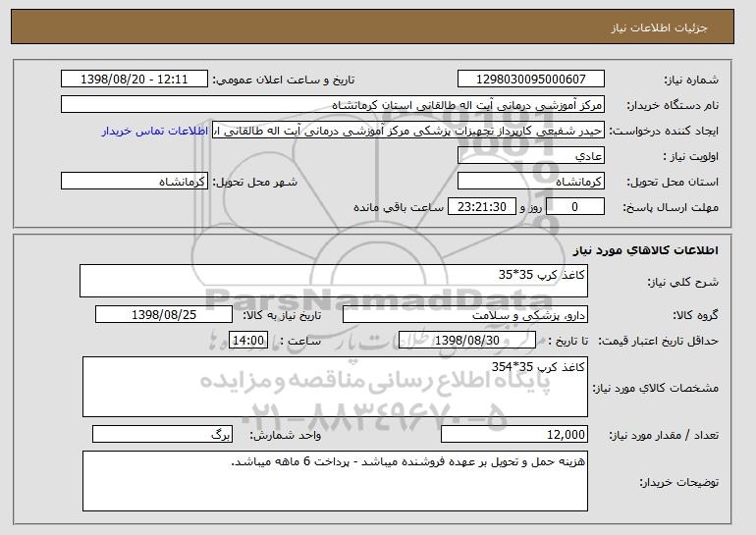Viewport: 756px width, 535px height.
Task: Click the header title جزئیات اطلاعات نیاز
Action: coord(660,27)
